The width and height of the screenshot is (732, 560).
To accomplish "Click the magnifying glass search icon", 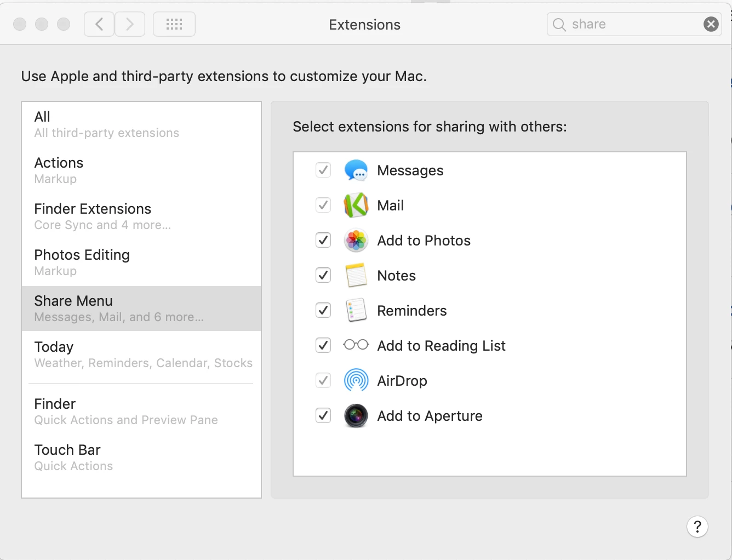I will pos(559,25).
